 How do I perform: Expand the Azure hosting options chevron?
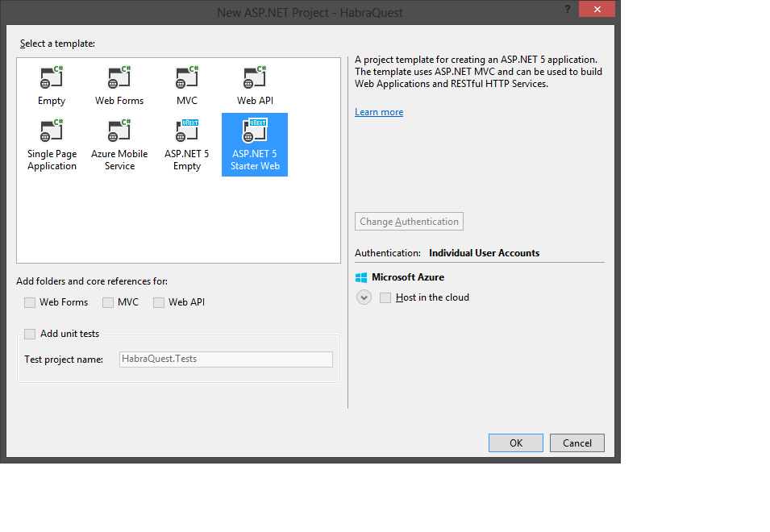coord(364,297)
